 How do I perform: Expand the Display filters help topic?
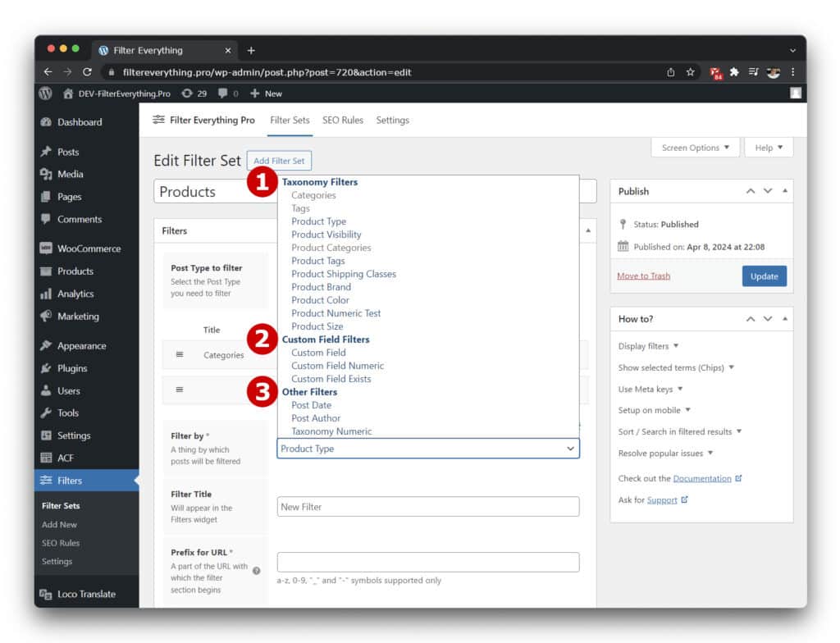(648, 346)
